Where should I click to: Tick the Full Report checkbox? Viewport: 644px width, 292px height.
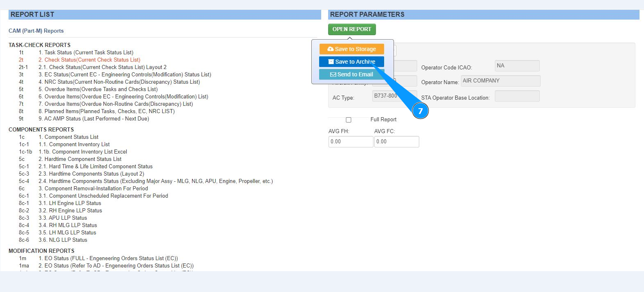coord(349,120)
